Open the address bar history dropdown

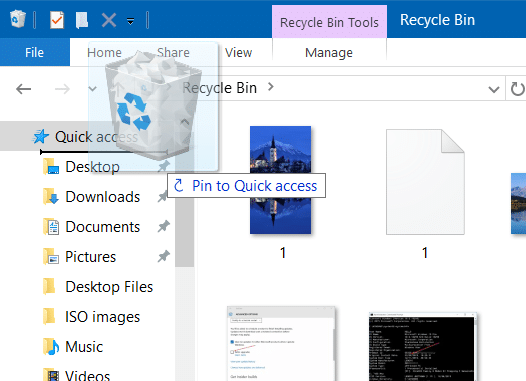click(493, 89)
